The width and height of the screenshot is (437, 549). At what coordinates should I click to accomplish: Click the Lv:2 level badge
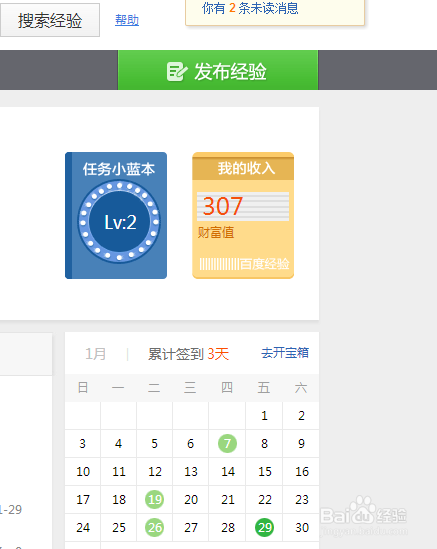pyautogui.click(x=119, y=222)
